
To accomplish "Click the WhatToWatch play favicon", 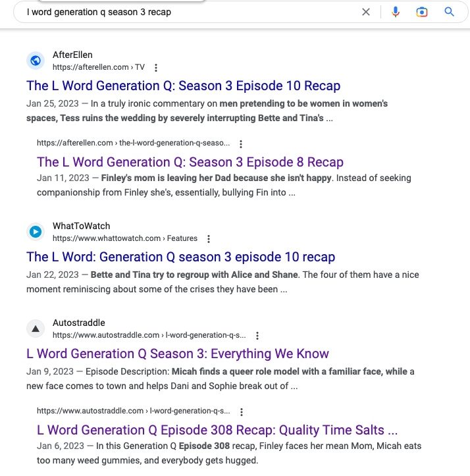I will pos(36,232).
